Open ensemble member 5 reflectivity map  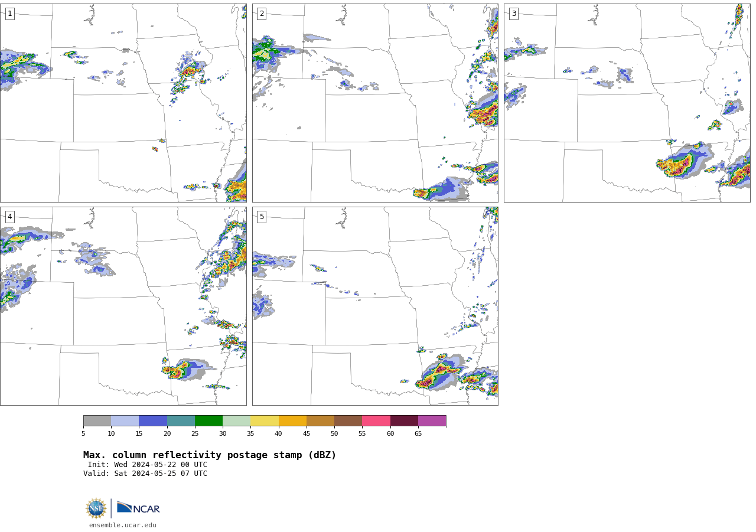375,306
